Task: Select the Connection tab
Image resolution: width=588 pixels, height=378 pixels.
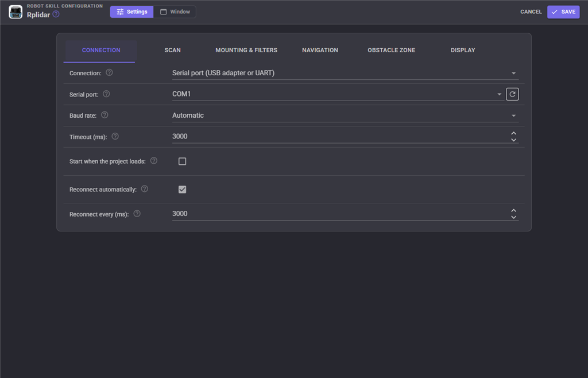Action: pos(101,50)
